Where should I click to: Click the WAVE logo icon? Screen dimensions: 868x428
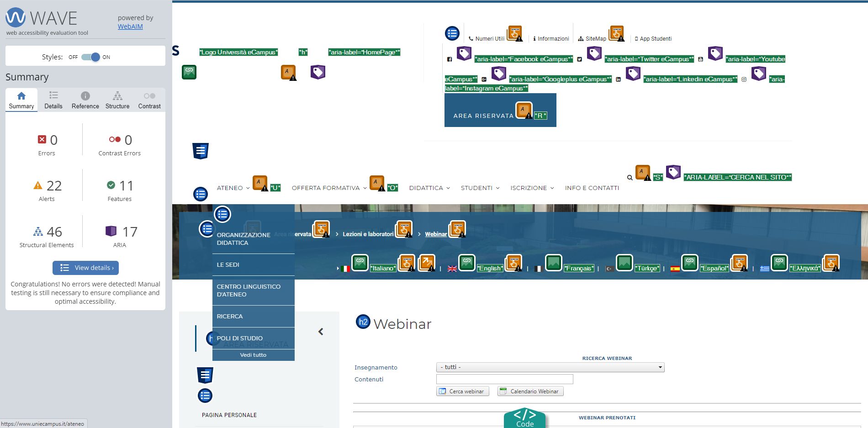point(16,17)
